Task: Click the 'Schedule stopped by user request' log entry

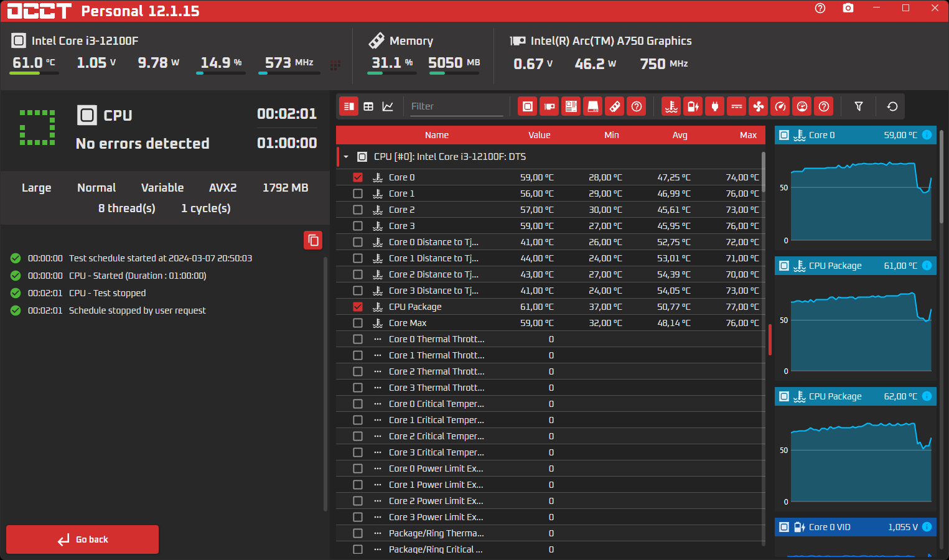Action: [137, 310]
